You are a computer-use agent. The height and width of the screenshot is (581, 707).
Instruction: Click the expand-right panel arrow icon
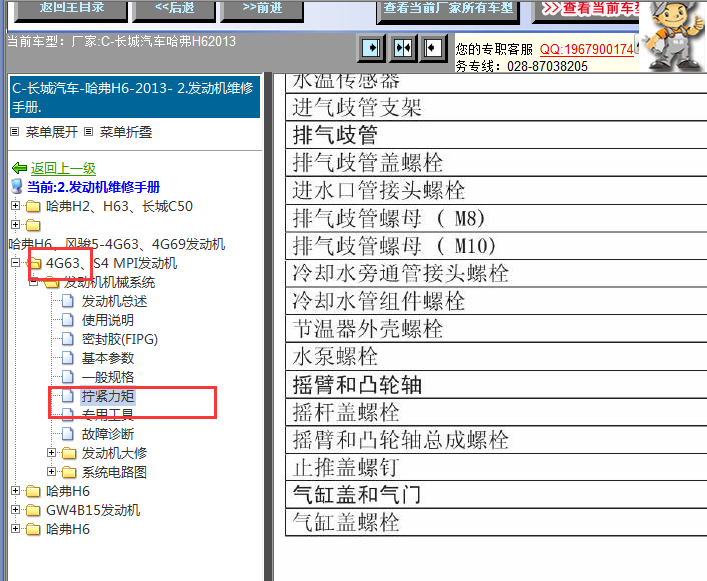(372, 48)
